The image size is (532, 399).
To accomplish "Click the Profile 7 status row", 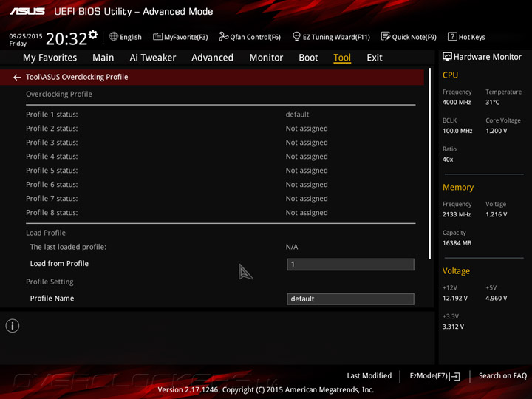I will click(x=220, y=199).
